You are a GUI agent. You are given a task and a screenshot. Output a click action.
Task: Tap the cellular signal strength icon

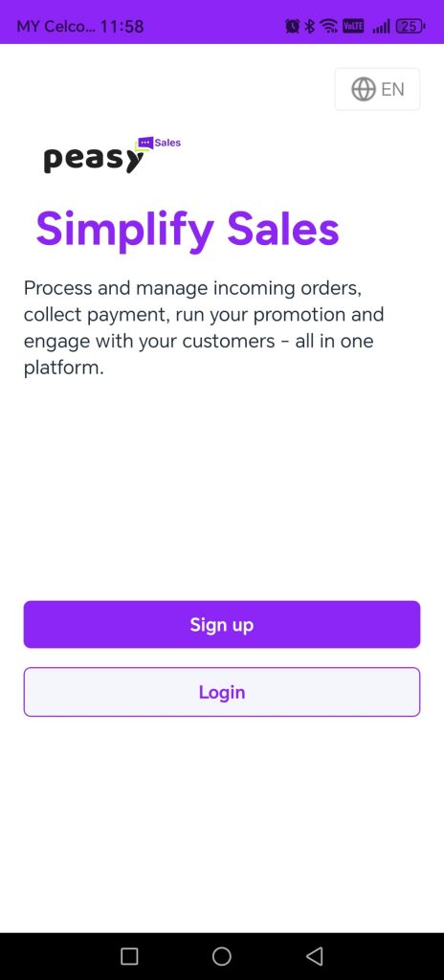point(381,26)
